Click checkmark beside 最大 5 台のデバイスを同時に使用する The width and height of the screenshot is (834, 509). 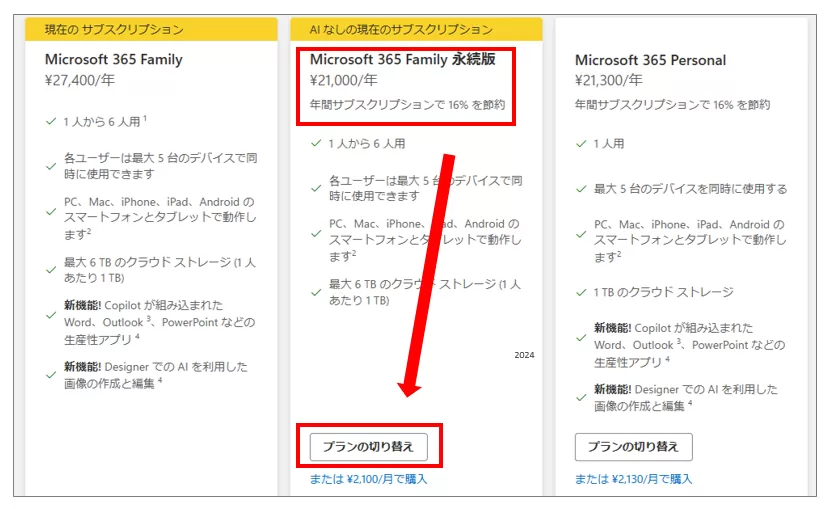click(581, 189)
